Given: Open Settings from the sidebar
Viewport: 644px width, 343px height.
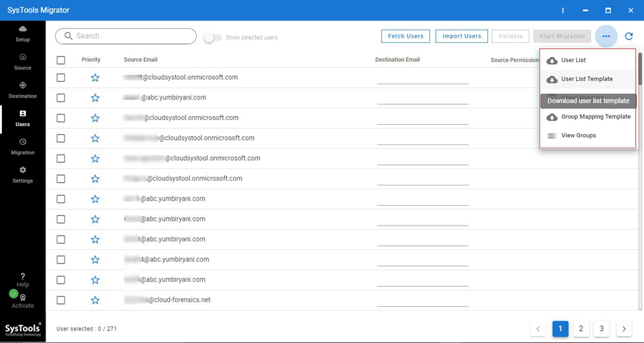Looking at the screenshot, I should 22,175.
